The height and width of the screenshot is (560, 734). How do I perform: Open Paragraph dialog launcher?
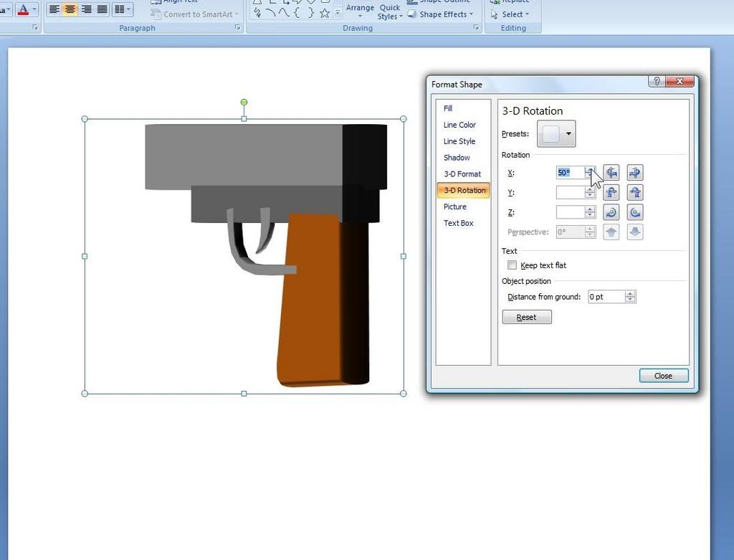[x=237, y=28]
